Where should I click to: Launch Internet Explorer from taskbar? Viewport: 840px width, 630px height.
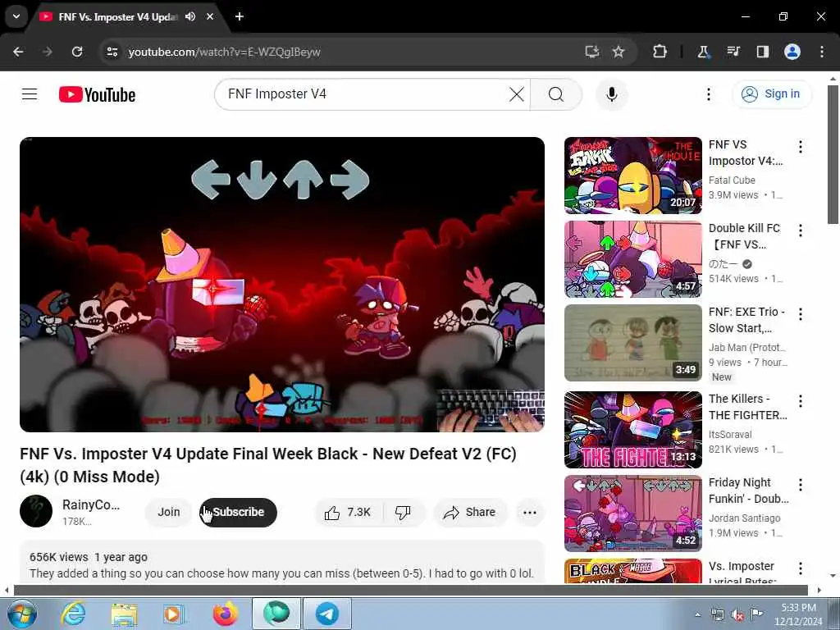[73, 614]
